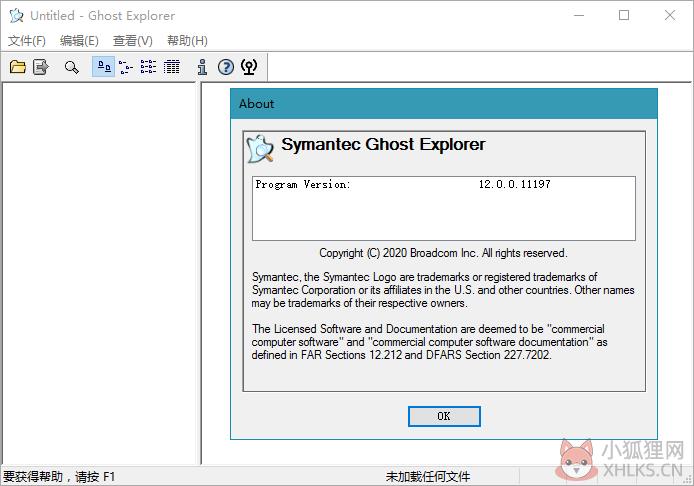694x486 pixels.
Task: Close the Ghost Explorer window
Action: [x=670, y=15]
